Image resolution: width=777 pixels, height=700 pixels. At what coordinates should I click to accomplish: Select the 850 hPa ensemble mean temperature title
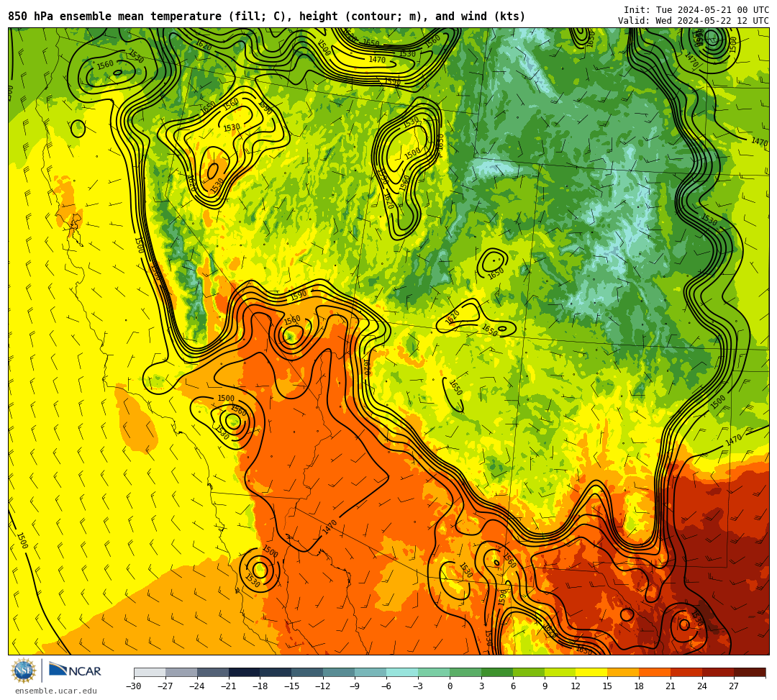point(267,17)
